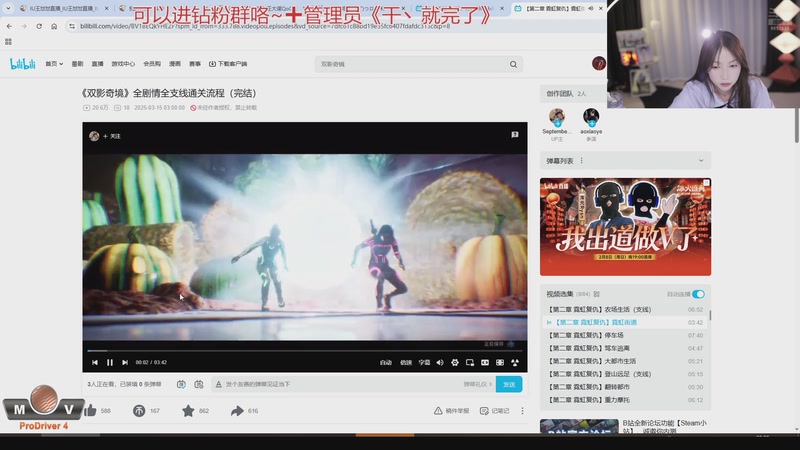The height and width of the screenshot is (450, 800).
Task: Open more options three-dot menu below video
Action: [522, 411]
